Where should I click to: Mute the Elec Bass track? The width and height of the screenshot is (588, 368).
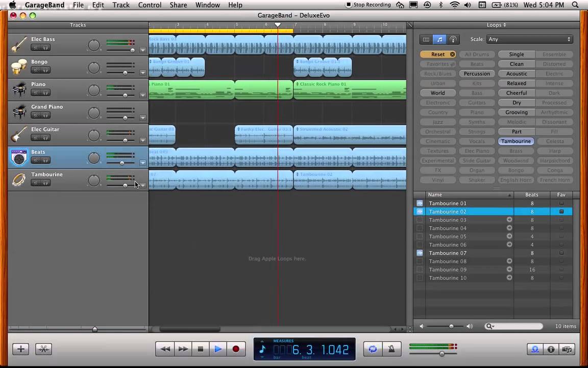click(x=36, y=48)
